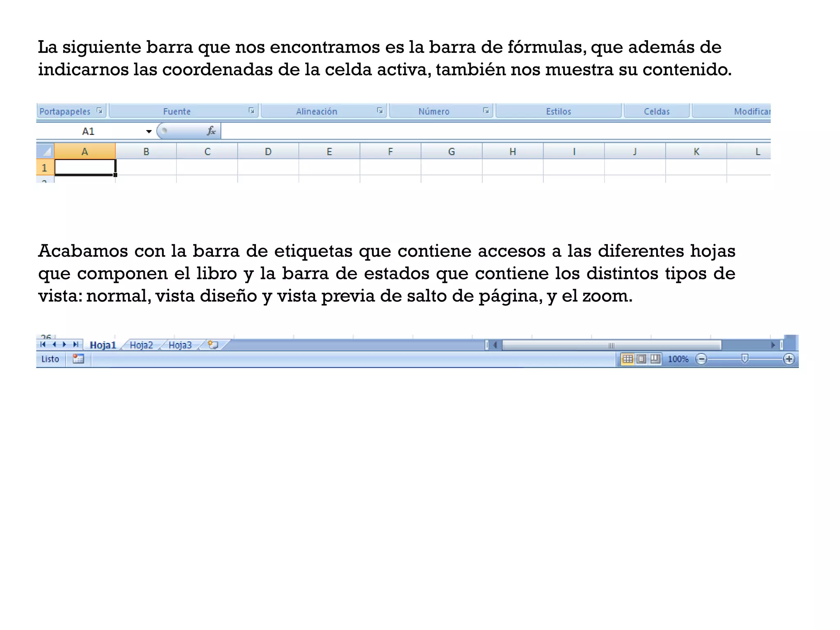Go to last sheet navigation arrow

75,345
